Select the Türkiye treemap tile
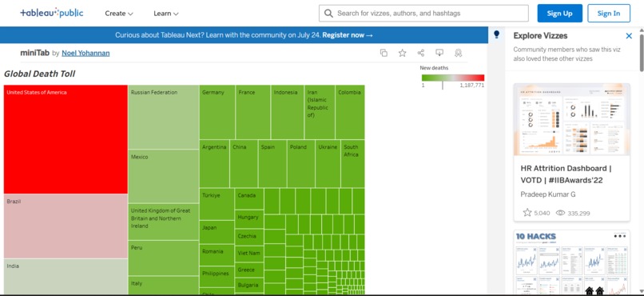This screenshot has width=644, height=296. tap(217, 204)
